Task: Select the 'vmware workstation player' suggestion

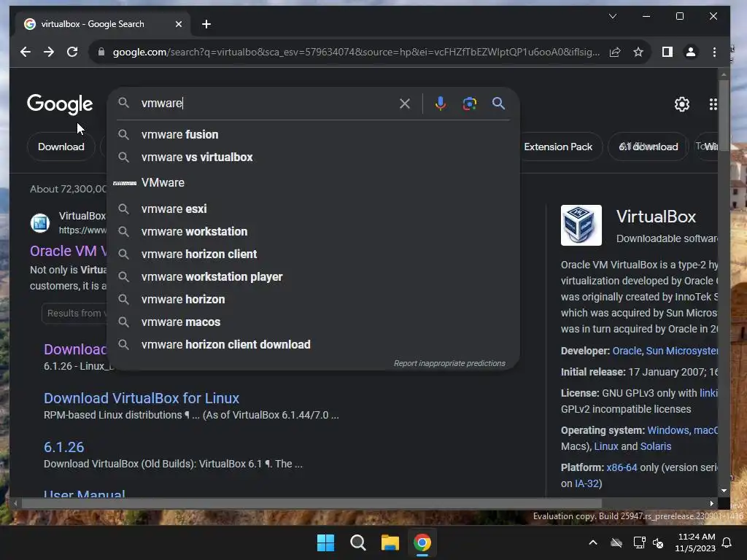Action: (314, 276)
